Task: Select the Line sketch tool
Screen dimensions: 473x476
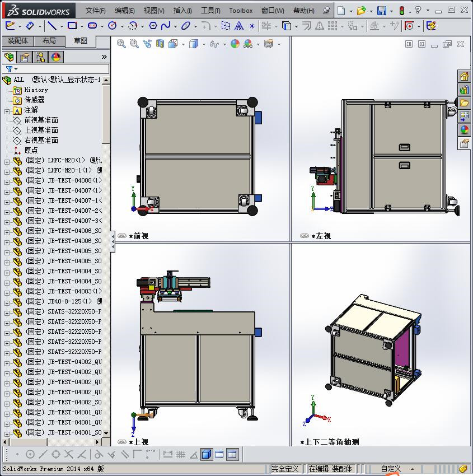Action: coord(52,26)
